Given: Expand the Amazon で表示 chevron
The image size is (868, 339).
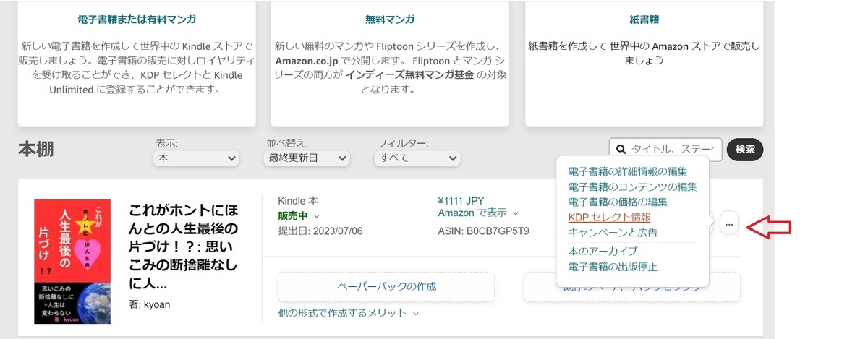Looking at the screenshot, I should coord(516,213).
